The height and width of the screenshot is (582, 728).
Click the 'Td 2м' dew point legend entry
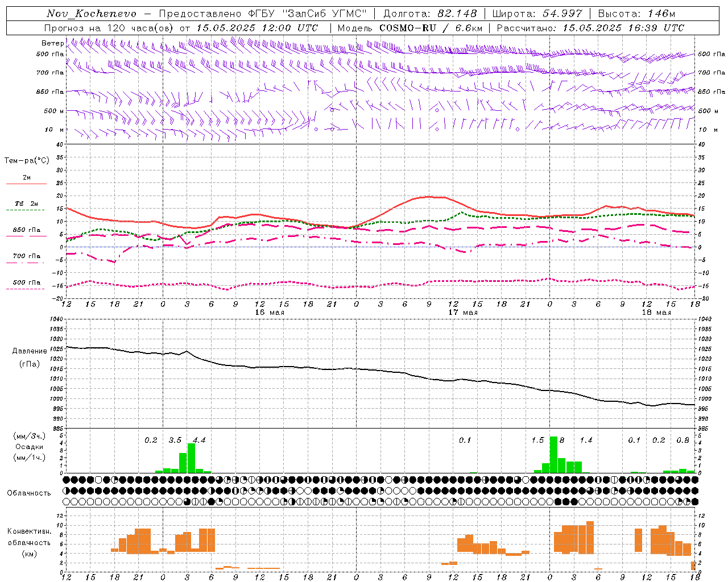pyautogui.click(x=27, y=203)
